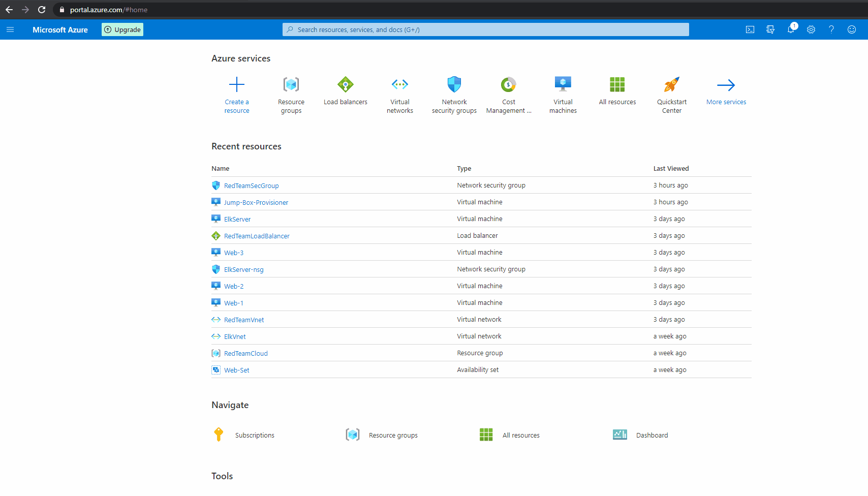Click the Dashboard navigate label
Image resolution: width=868 pixels, height=496 pixels.
point(652,435)
